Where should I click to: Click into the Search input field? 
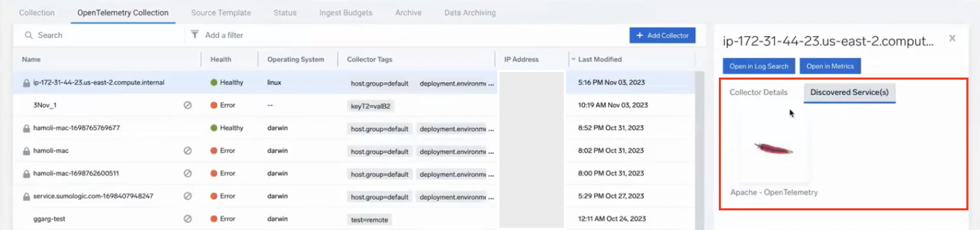[107, 35]
